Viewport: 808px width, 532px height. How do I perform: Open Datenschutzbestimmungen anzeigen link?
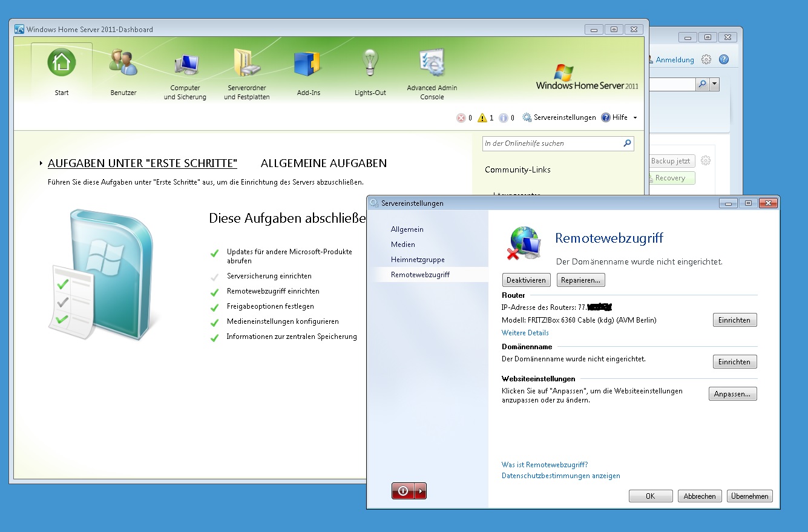click(x=561, y=476)
